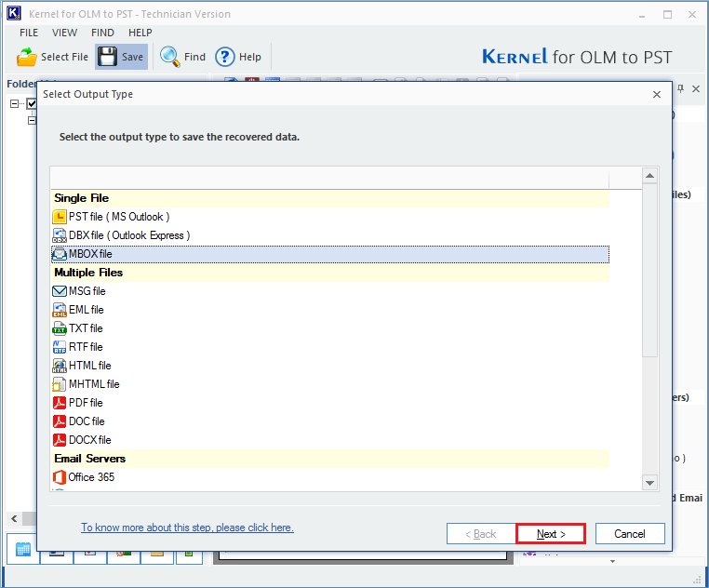Screen dimensions: 709x588
Task: Choose the EML file icon
Action: click(x=60, y=310)
